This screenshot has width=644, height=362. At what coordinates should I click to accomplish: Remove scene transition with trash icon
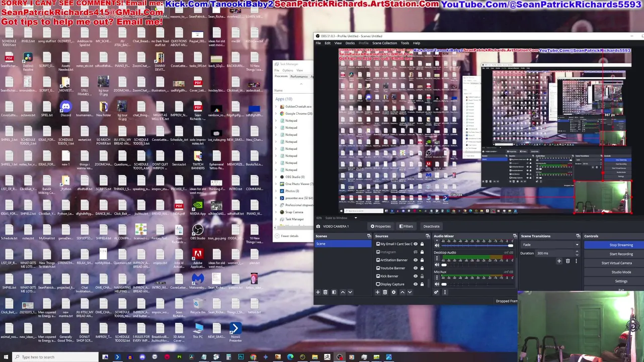click(x=568, y=261)
